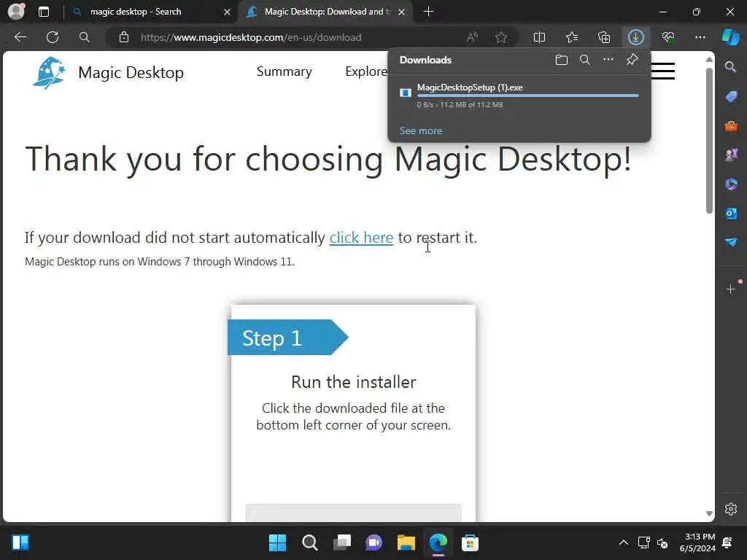Image resolution: width=747 pixels, height=560 pixels.
Task: Open more options in Downloads panel
Action: tap(608, 60)
